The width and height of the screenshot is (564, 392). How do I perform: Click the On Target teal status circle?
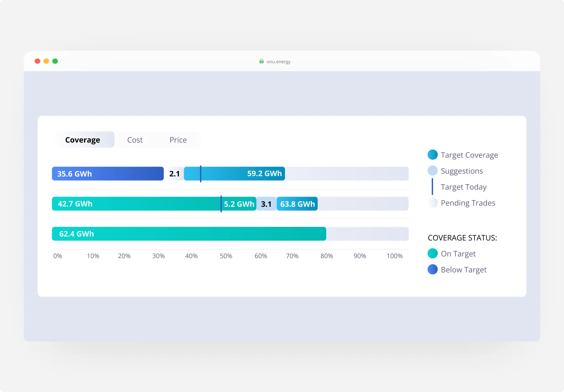(x=432, y=253)
